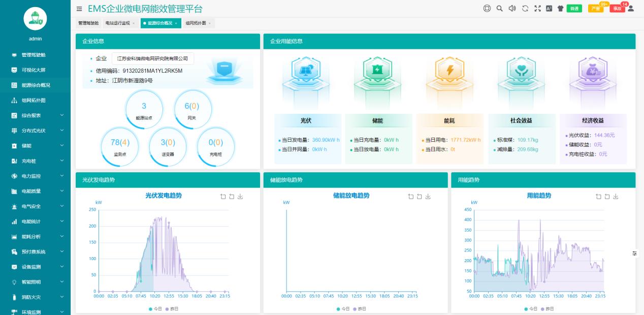Open the font size icon in header
644x315 pixels.
(x=549, y=8)
